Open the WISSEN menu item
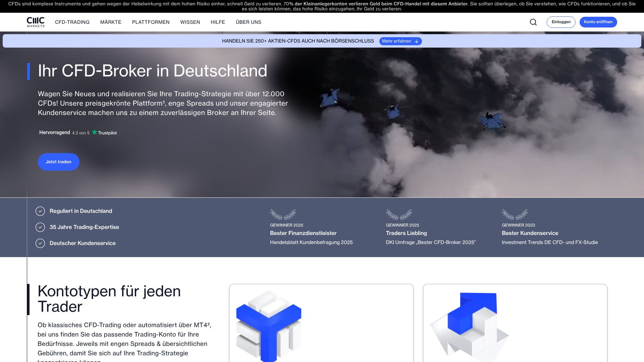Image resolution: width=644 pixels, height=362 pixels. pyautogui.click(x=190, y=22)
